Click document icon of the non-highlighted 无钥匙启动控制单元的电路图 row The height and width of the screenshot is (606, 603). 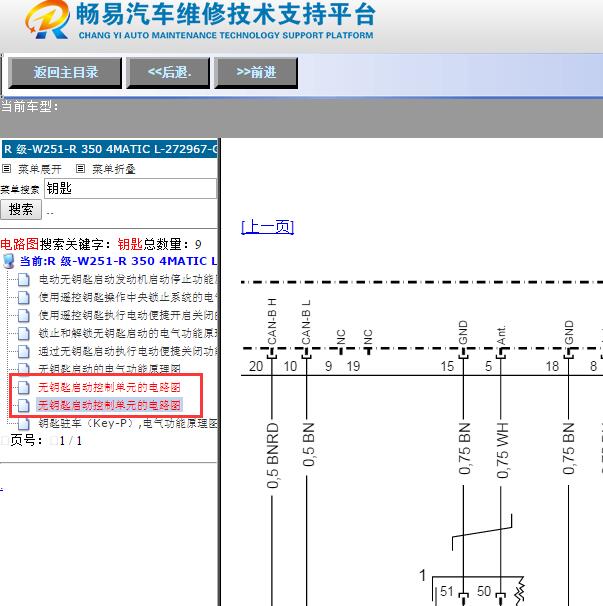(24, 387)
